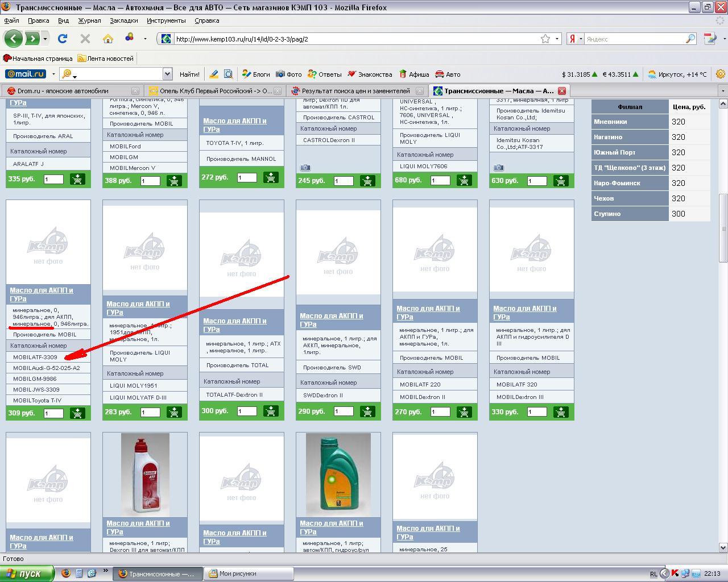Launch Firefox from the quick launch bar
This screenshot has width=728, height=582.
pyautogui.click(x=65, y=573)
